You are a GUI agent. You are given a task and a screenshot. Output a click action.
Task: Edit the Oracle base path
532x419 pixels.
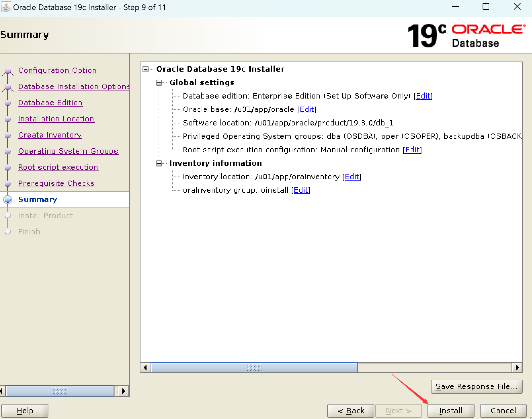pos(307,110)
